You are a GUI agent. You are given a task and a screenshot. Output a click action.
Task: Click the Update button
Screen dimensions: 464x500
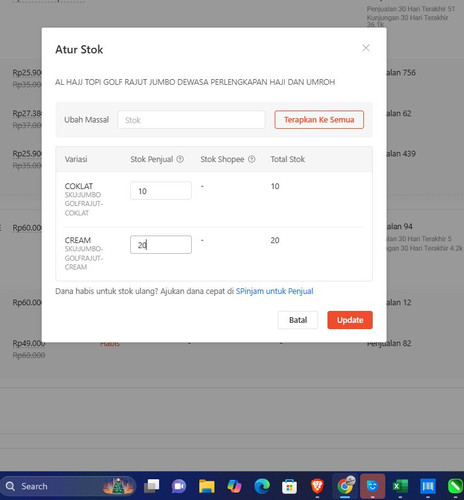[x=350, y=320]
